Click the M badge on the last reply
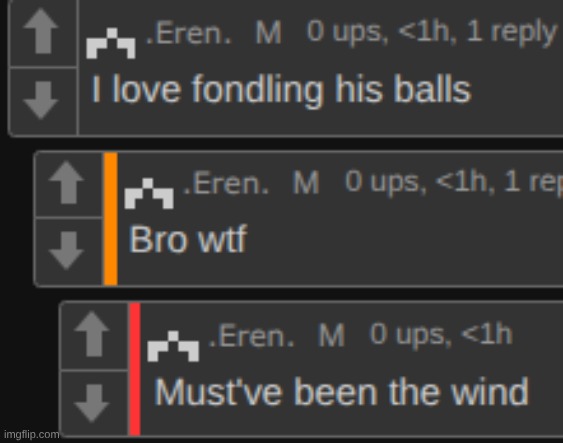The image size is (563, 443). click(331, 336)
